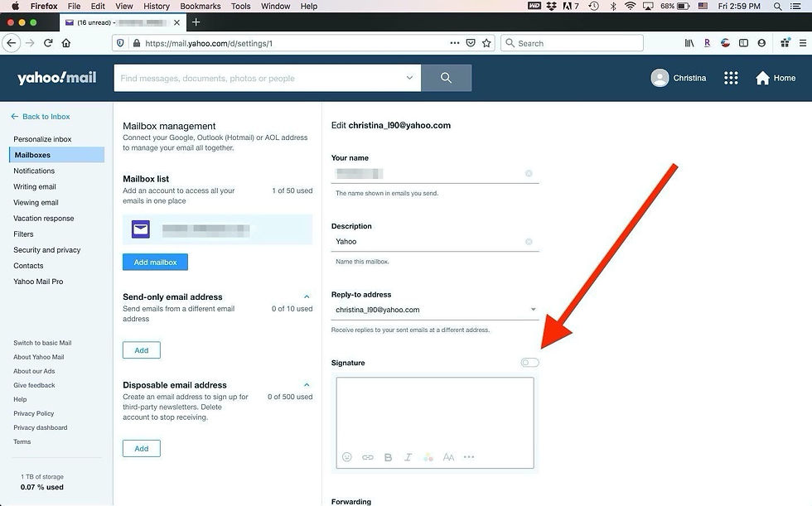This screenshot has height=506, width=812.
Task: Open macOS Spotlight search
Action: click(777, 6)
